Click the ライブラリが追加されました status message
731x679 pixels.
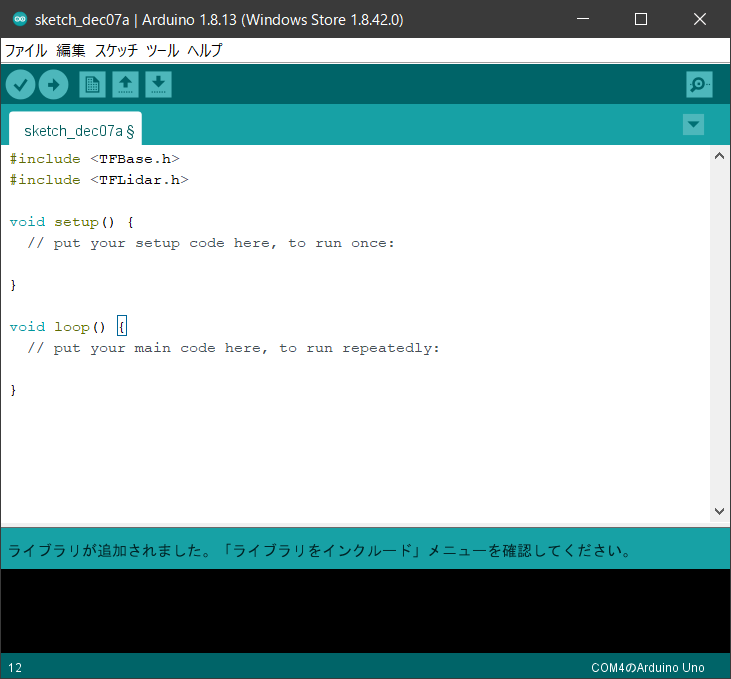coord(320,550)
